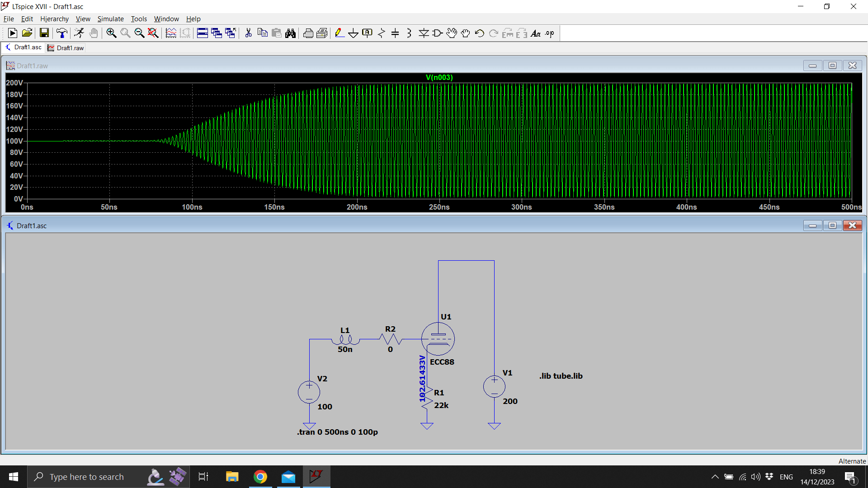Image resolution: width=868 pixels, height=488 pixels.
Task: Switch to the Draft1.raw tab
Action: (x=66, y=48)
